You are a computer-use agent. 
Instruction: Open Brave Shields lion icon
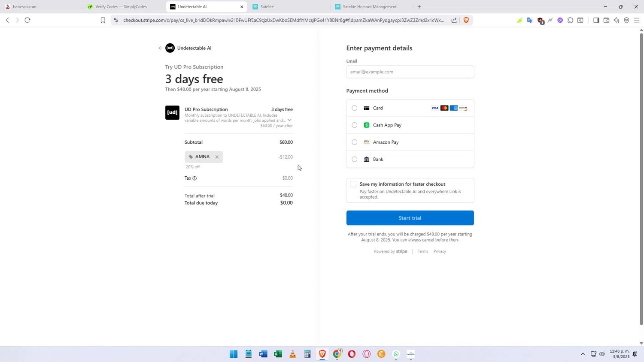coord(466,20)
